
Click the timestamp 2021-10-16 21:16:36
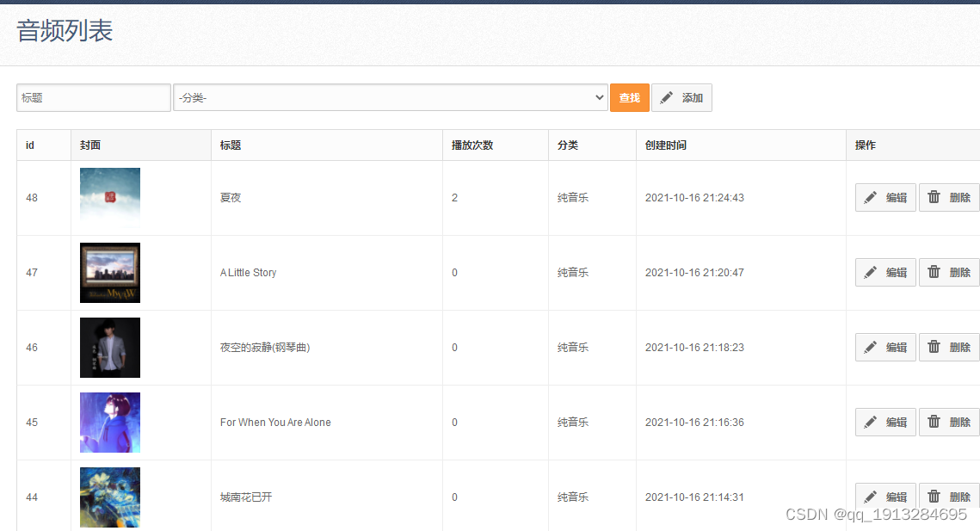(x=694, y=423)
